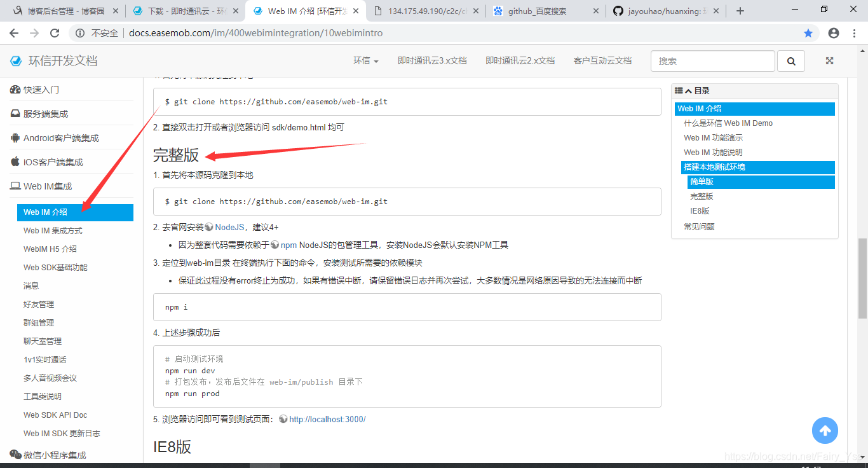Open 聊天室管理 in sidebar
Viewport: 868px width, 468px height.
click(43, 341)
